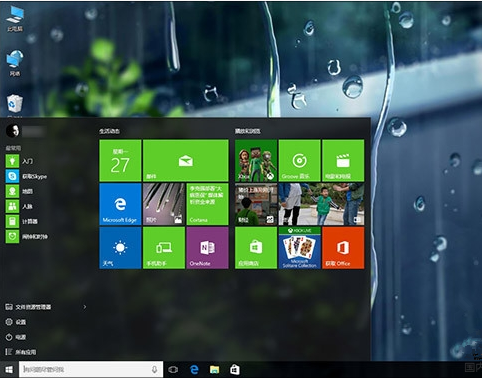This screenshot has height=378, width=482.
Task: Select Network desktop icon
Action: [x=15, y=63]
